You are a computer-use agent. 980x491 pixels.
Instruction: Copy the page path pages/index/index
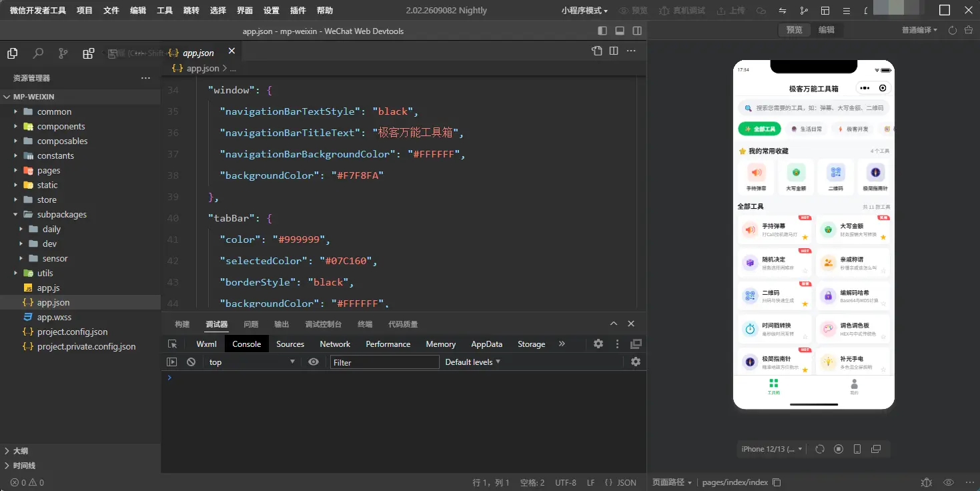[777, 482]
